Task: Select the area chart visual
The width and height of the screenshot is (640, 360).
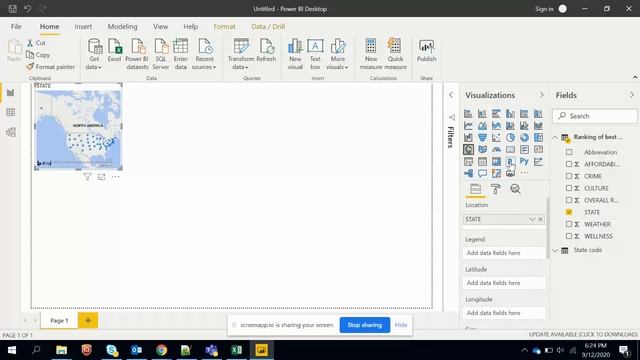Action: pyautogui.click(x=482, y=126)
